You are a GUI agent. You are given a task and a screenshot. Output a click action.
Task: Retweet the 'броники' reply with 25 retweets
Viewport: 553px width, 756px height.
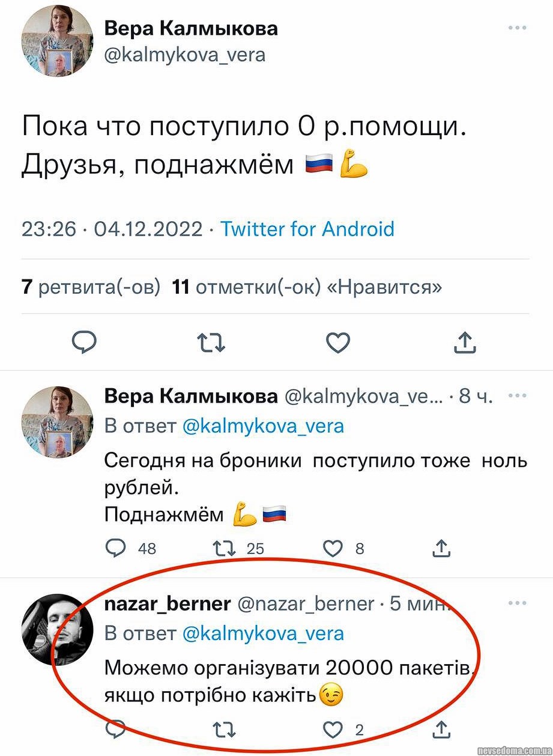click(226, 547)
